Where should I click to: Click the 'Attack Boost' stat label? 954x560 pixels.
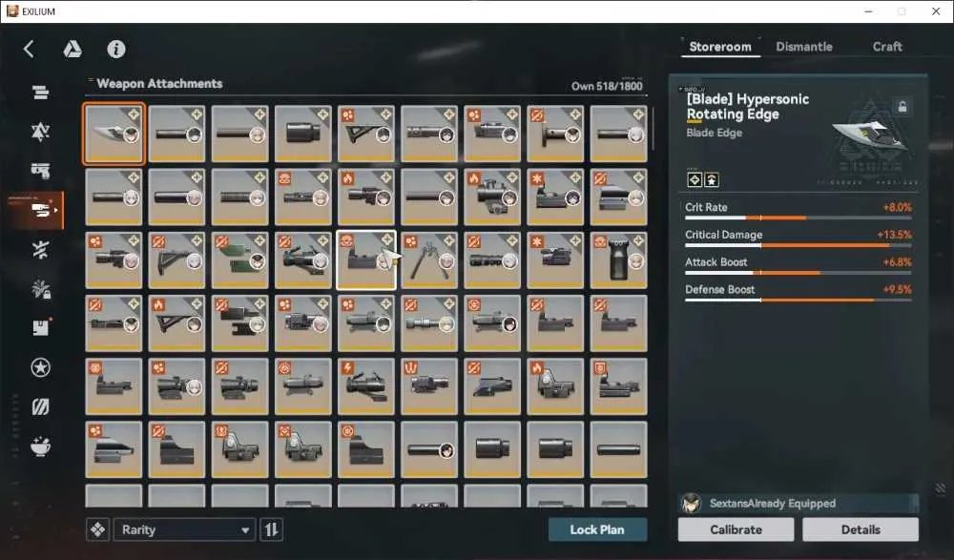tap(716, 261)
